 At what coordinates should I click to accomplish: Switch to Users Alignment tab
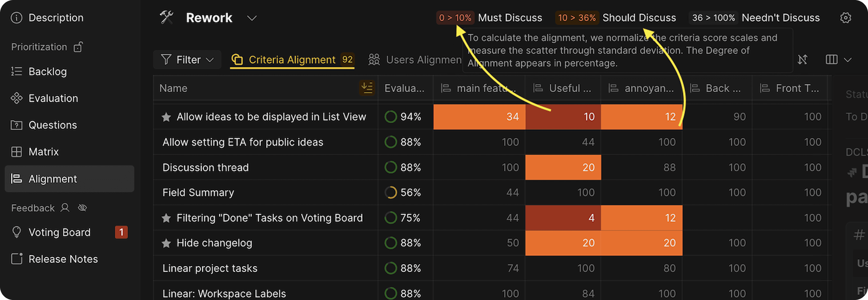[x=415, y=60]
